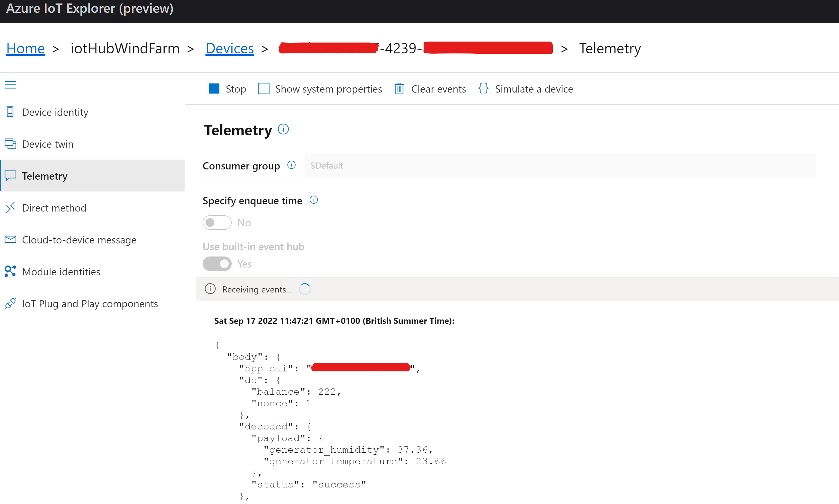This screenshot has width=839, height=504.
Task: Click the Module identities icon
Action: point(10,271)
